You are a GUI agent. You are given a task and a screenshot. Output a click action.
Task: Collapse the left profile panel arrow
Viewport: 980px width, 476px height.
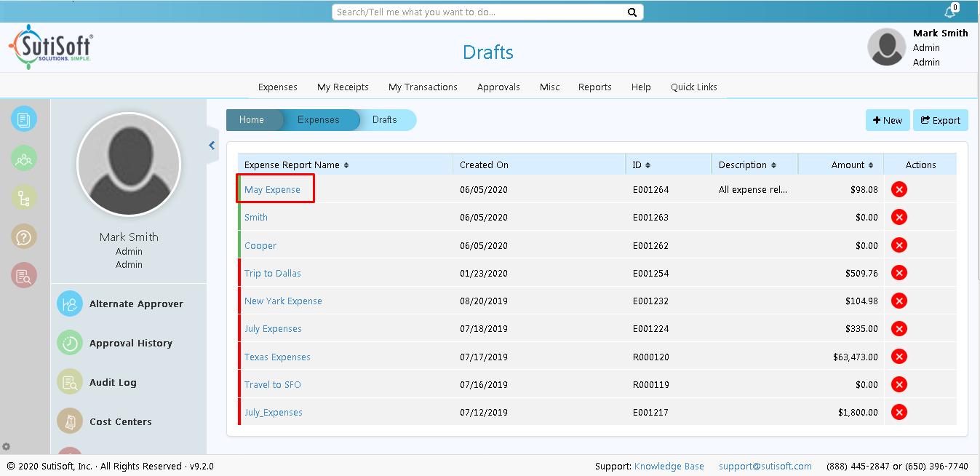tap(212, 146)
